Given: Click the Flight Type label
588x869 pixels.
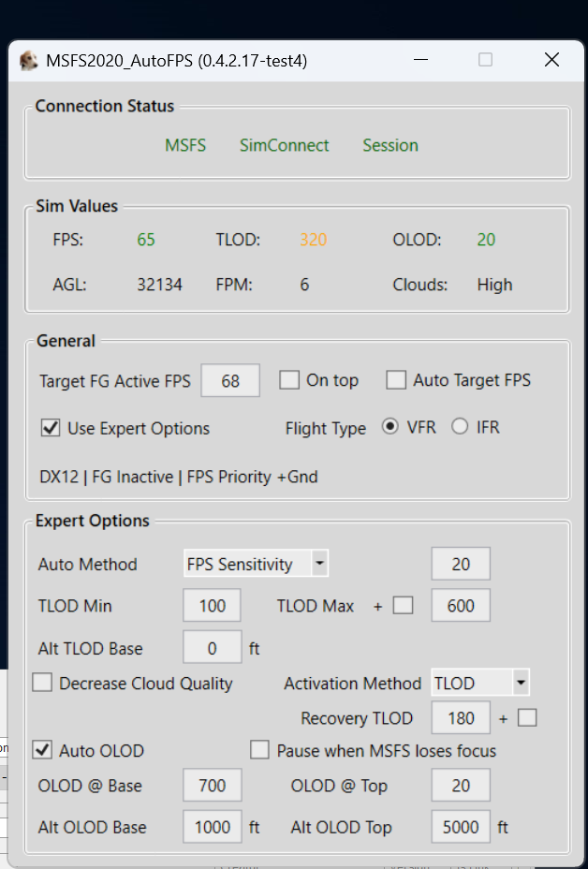Looking at the screenshot, I should tap(325, 428).
